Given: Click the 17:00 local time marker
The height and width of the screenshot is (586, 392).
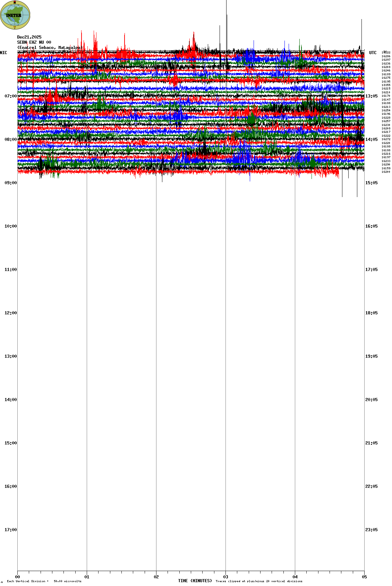Looking at the screenshot, I should coord(10,530).
